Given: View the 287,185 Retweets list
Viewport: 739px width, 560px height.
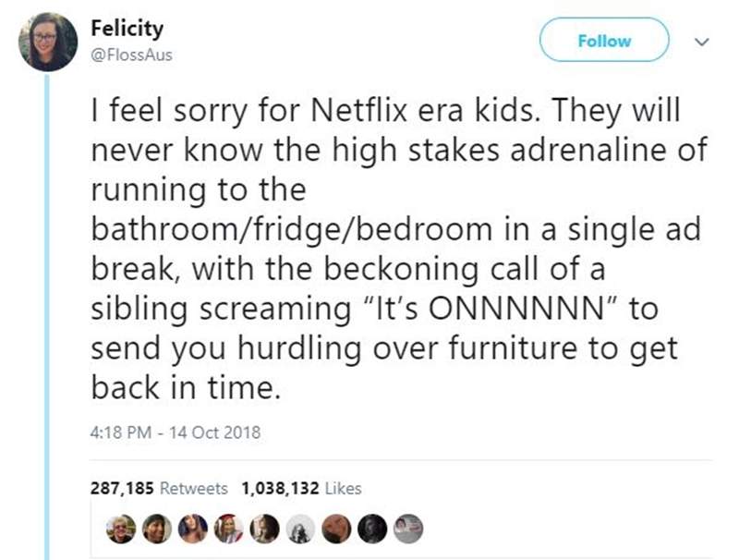Looking at the screenshot, I should (158, 488).
